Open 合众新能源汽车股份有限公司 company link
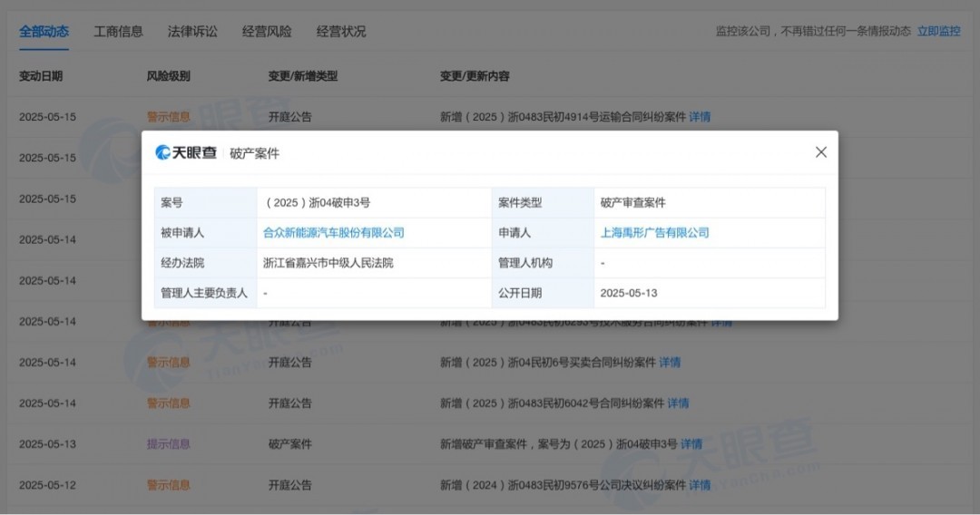Viewport: 980px width, 515px height. [333, 233]
